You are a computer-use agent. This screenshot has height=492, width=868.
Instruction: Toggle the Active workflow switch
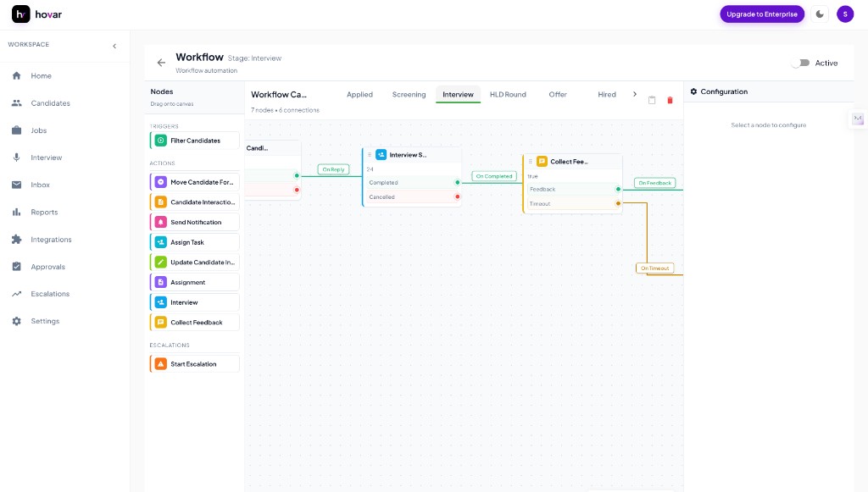coord(800,63)
